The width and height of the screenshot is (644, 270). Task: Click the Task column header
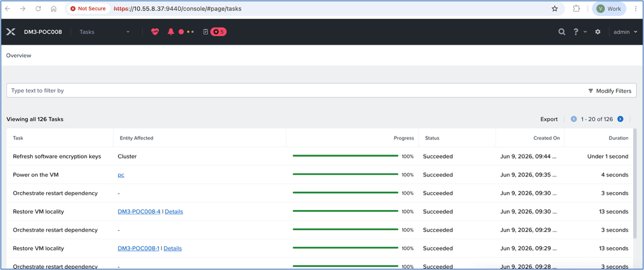(18, 138)
